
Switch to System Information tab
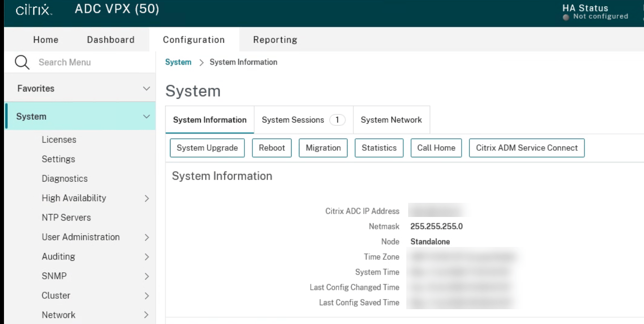click(210, 120)
